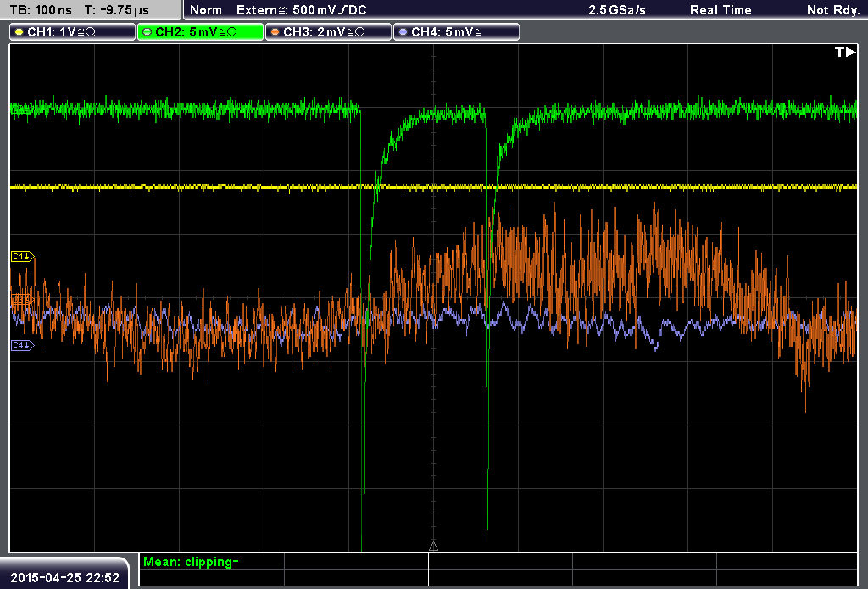Click the trigger position T marker
Image resolution: width=868 pixels, height=589 pixels.
[x=845, y=52]
